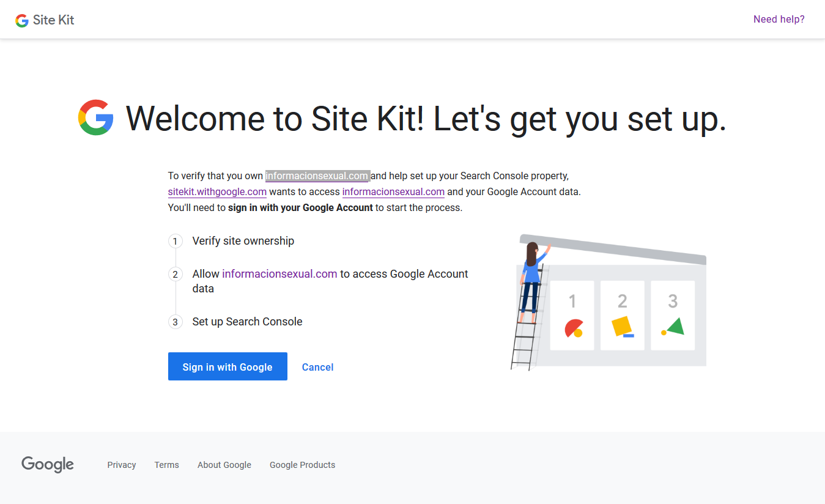This screenshot has width=825, height=504.
Task: Click the step 1 circle beside Verify site ownership
Action: pyautogui.click(x=176, y=241)
